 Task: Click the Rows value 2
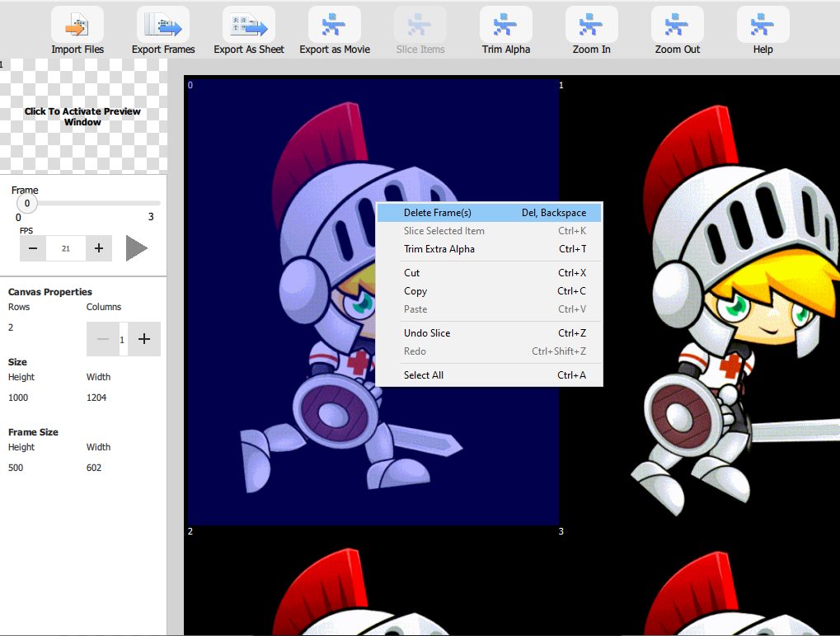11,327
